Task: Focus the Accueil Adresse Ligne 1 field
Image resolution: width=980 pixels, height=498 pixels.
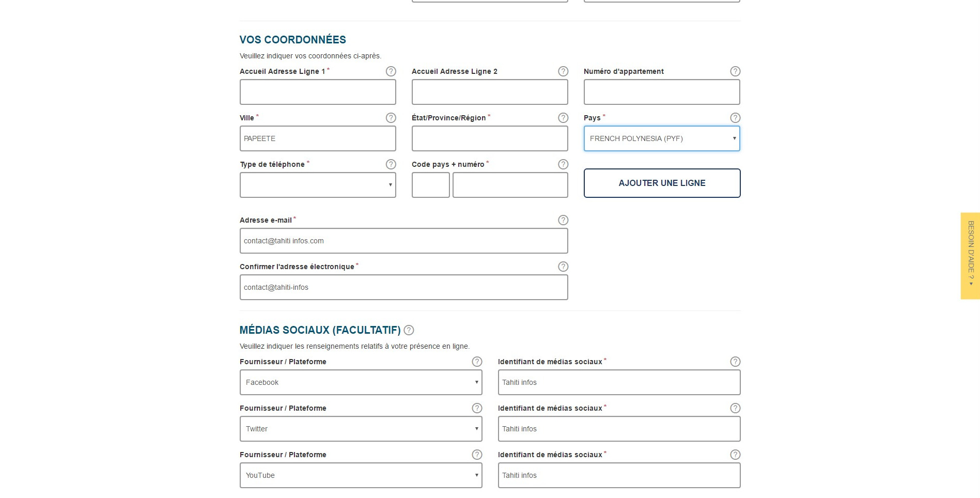Action: point(317,92)
